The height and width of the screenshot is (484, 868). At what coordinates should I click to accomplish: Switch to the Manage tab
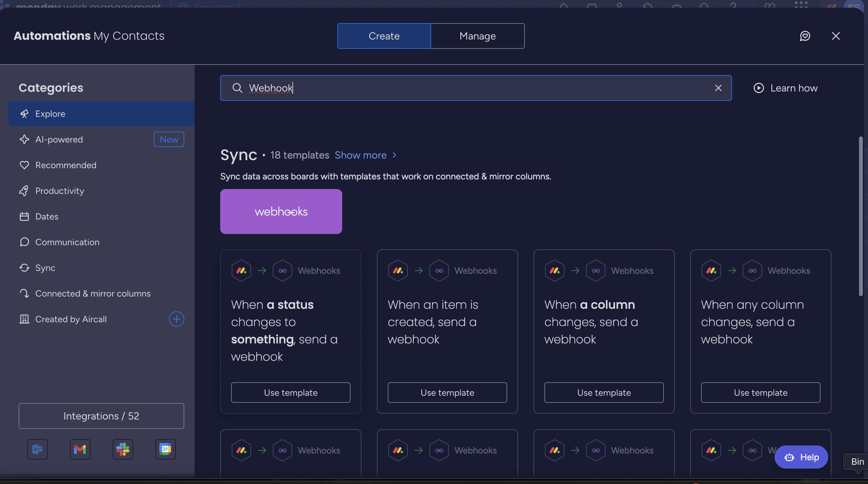click(477, 36)
